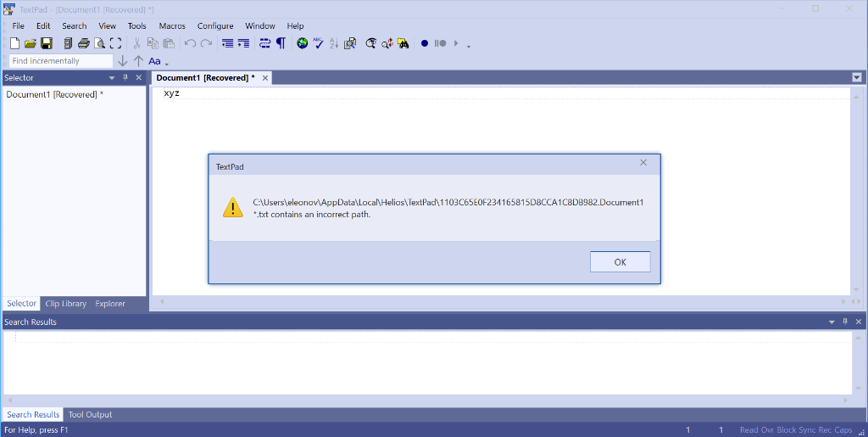Viewport: 868px width, 437px height.
Task: Close the Selector panel
Action: coord(139,77)
